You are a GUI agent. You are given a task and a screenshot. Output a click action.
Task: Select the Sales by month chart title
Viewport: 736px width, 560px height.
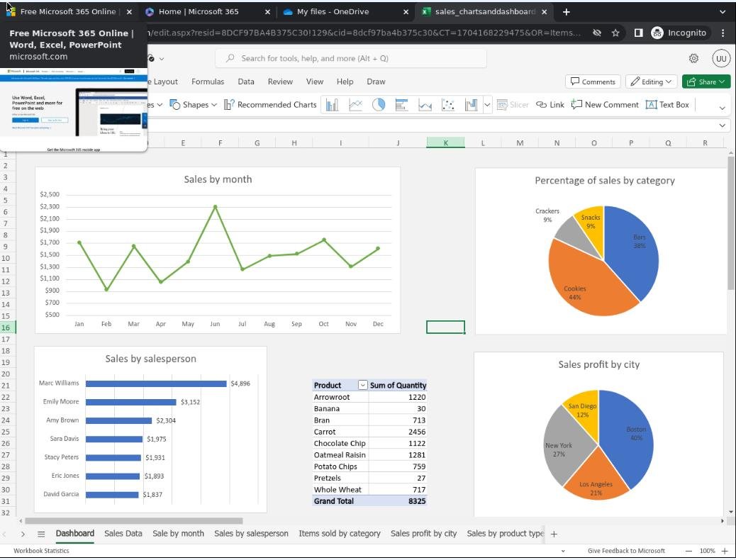218,179
